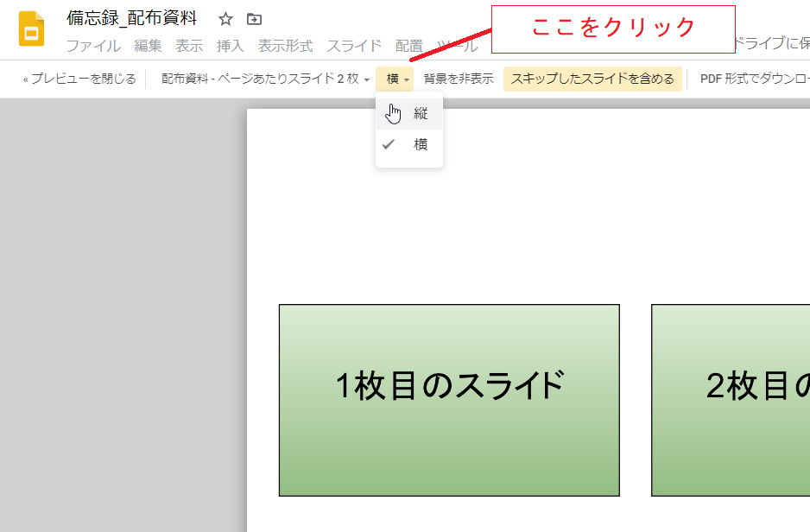Click the document title 備忘録_配布資料

[x=132, y=18]
